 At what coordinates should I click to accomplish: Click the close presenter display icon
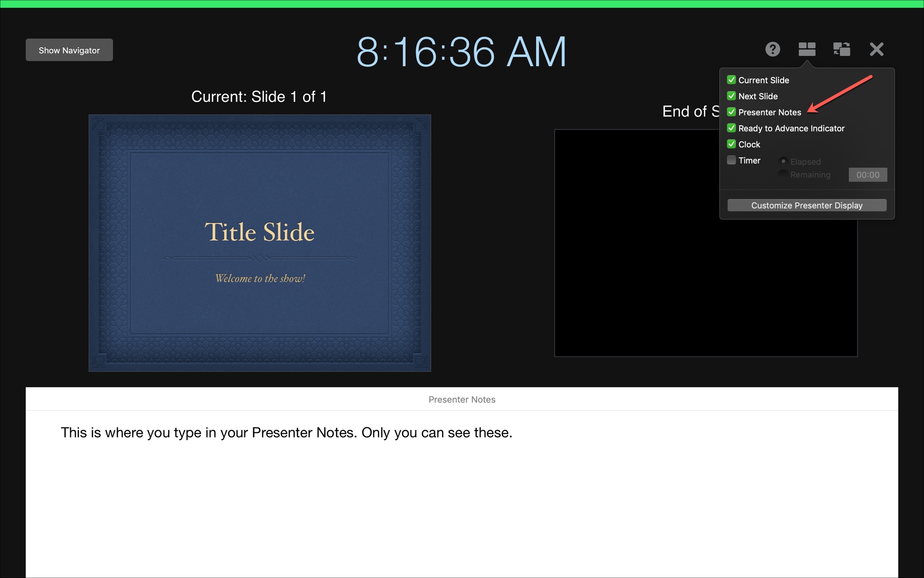[x=881, y=49]
